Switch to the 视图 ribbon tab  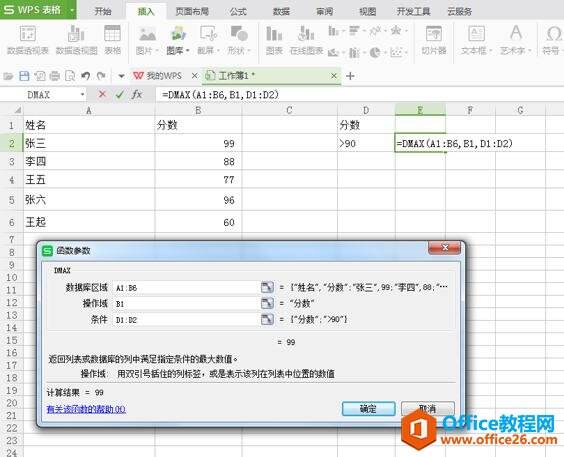[368, 12]
